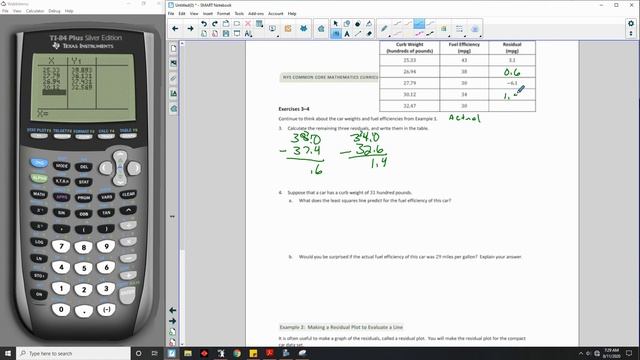Open the Page Sorter side tab
This screenshot has width=640, height=360.
173,49
